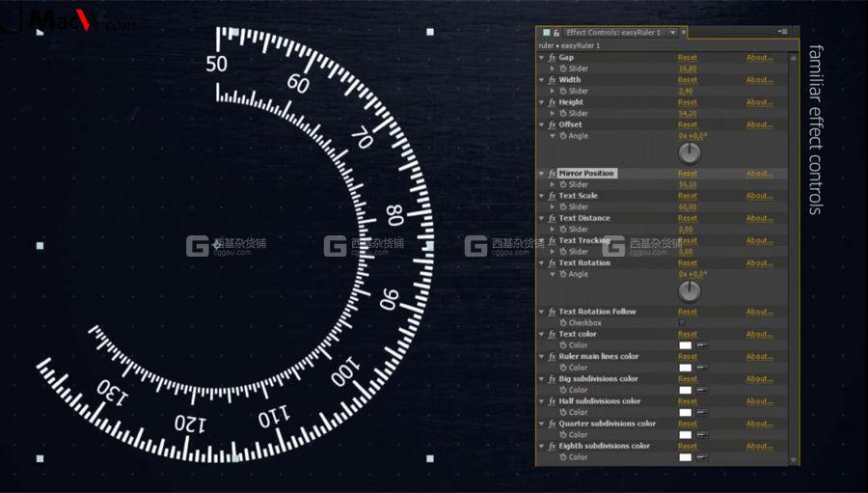Collapse the Gap effect group
The height and width of the screenshot is (493, 868).
(x=542, y=58)
